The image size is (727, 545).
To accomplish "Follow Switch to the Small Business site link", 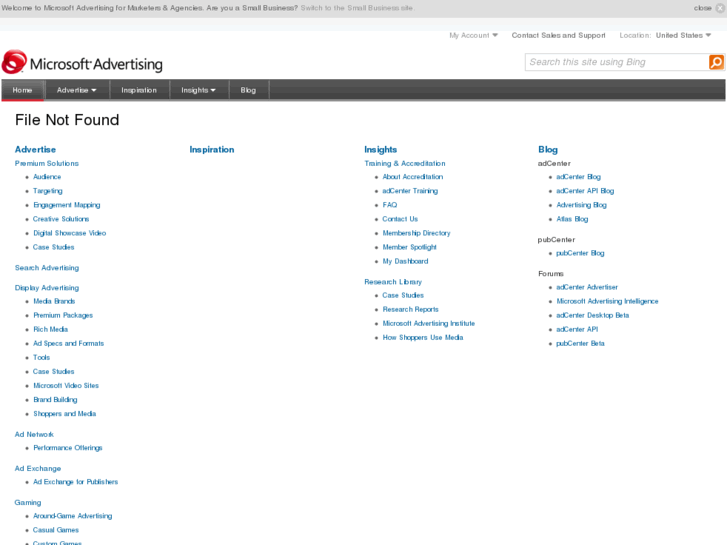I will click(357, 8).
